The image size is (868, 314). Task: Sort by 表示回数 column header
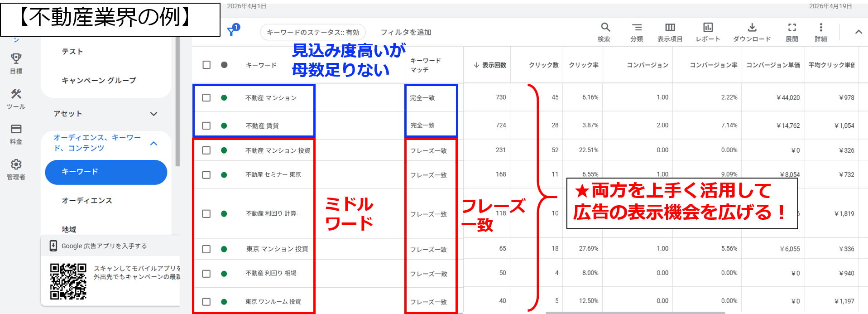(490, 65)
